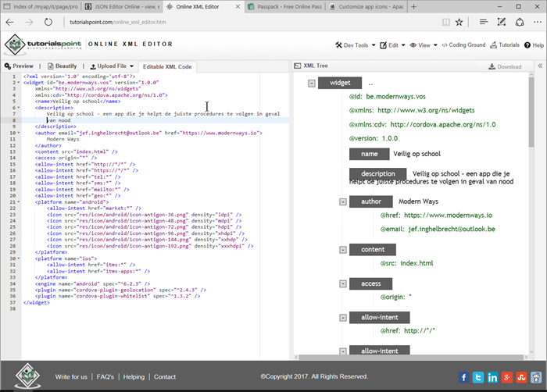Switch to the Index of /myap browser tab
547x392 pixels.
coord(41,6)
